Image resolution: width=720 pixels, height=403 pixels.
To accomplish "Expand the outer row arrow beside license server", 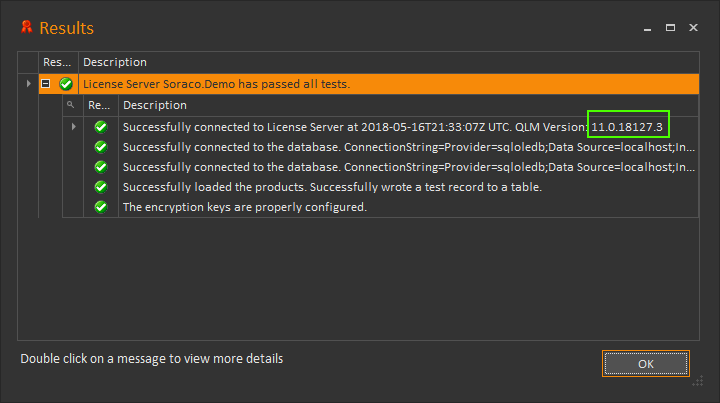I will (x=28, y=84).
